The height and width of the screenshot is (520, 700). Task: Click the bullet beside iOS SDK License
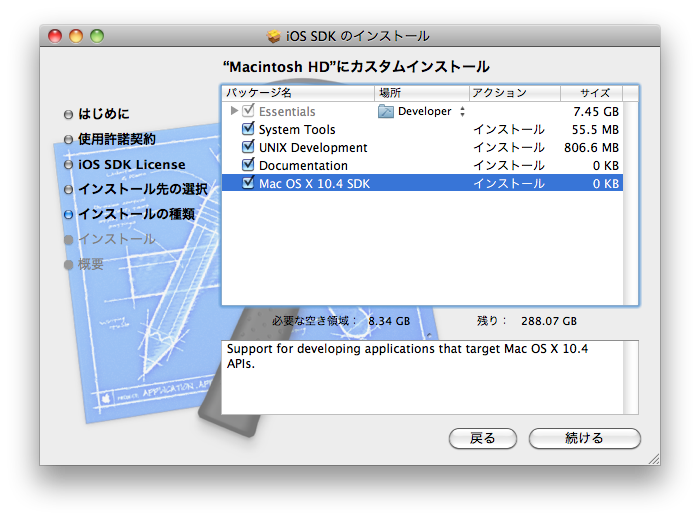coord(68,165)
